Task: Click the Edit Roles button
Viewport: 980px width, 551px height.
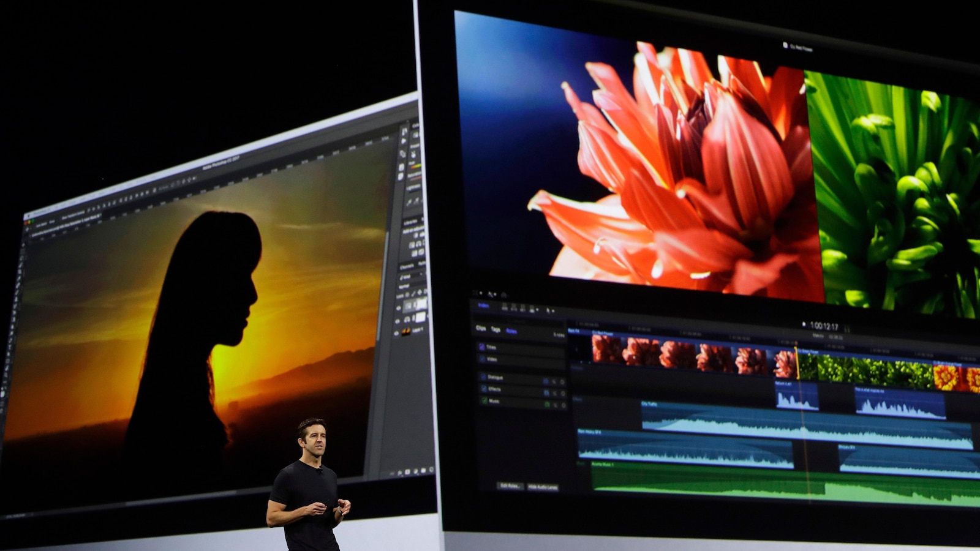Action: coord(510,486)
